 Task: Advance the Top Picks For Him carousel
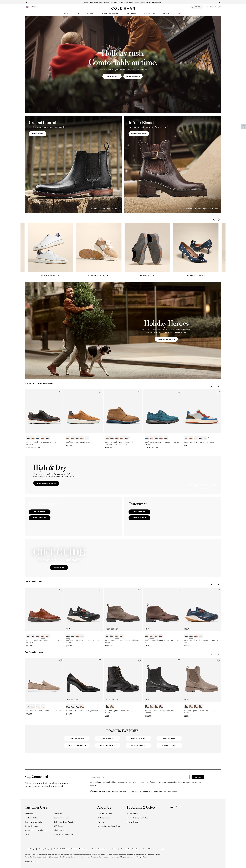pos(218,584)
